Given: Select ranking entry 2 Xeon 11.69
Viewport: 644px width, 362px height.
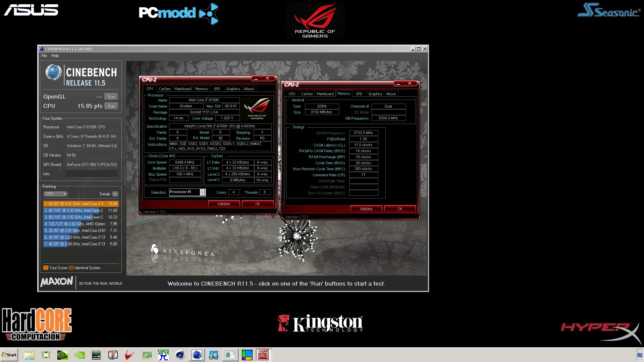Looking at the screenshot, I should pos(81,210).
